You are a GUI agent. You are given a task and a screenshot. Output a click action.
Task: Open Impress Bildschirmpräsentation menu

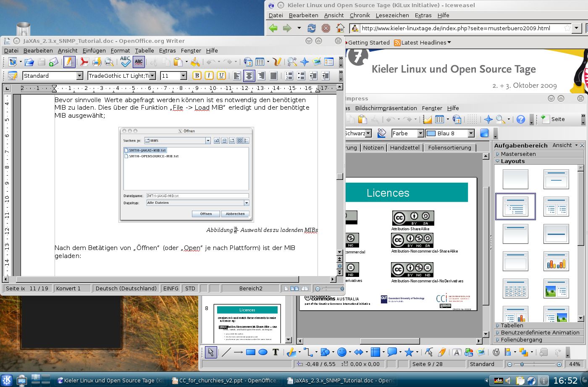pos(386,108)
